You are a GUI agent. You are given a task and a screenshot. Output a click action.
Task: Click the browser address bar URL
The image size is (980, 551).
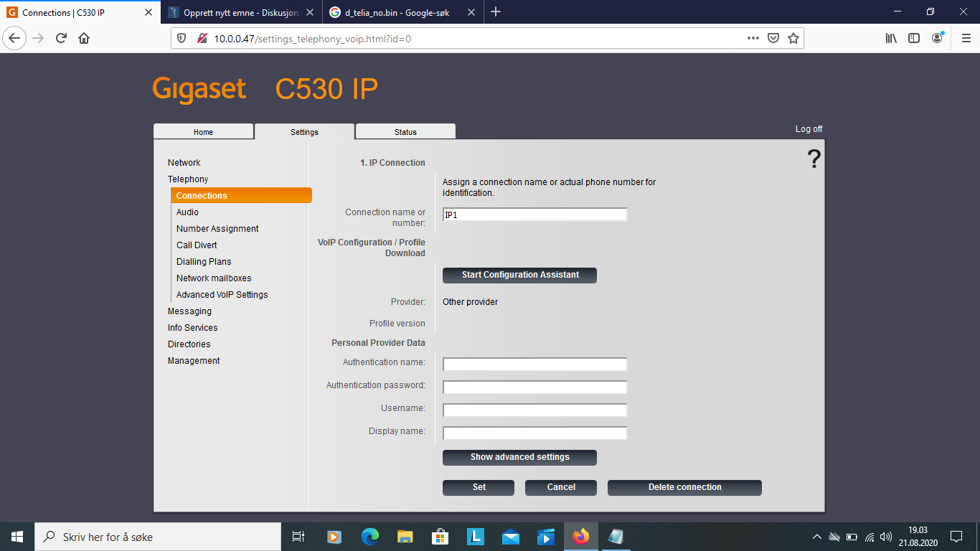tap(312, 38)
